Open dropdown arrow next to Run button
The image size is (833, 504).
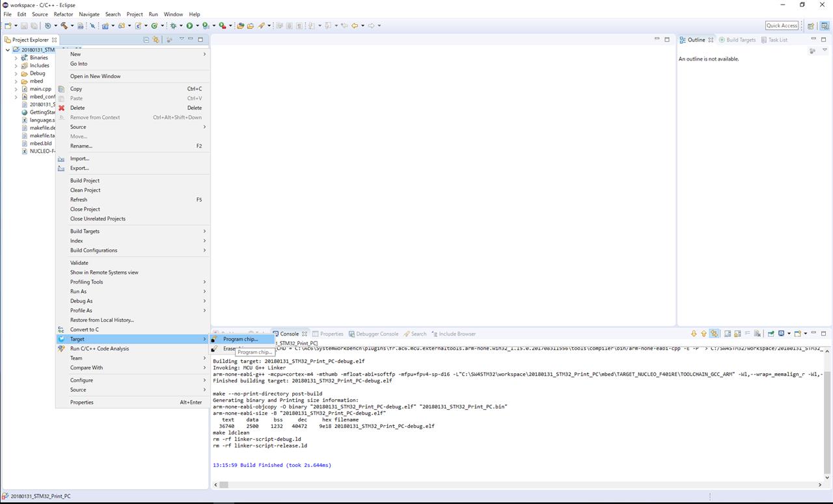point(198,26)
